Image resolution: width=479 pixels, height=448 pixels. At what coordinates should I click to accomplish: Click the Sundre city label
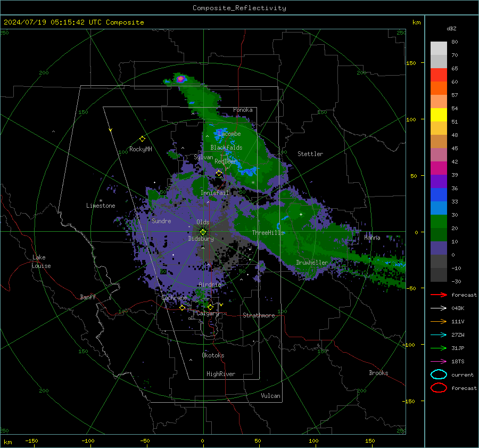161,221
